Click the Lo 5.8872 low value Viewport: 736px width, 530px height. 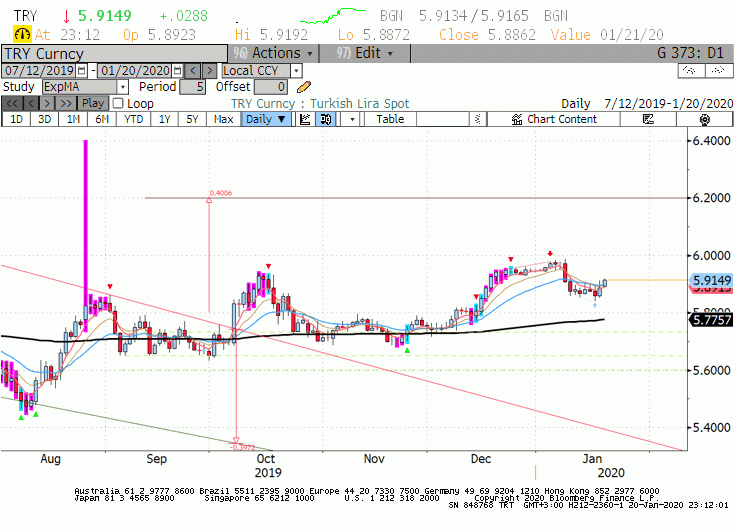[x=374, y=35]
